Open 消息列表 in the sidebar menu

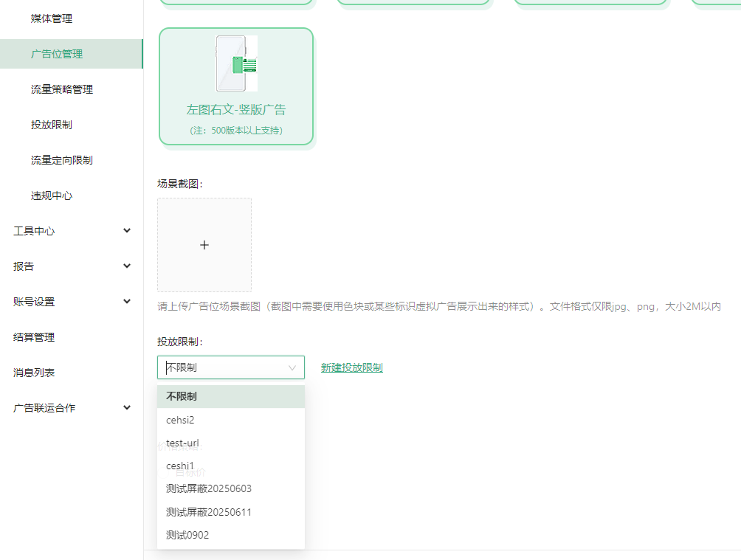tap(35, 373)
